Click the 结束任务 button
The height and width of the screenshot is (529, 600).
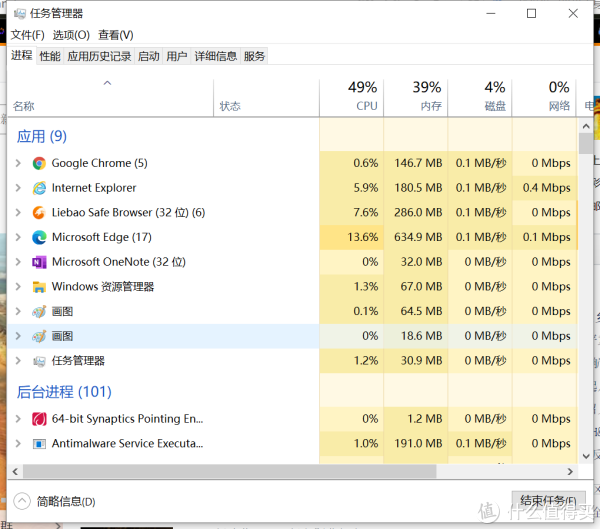(x=548, y=501)
